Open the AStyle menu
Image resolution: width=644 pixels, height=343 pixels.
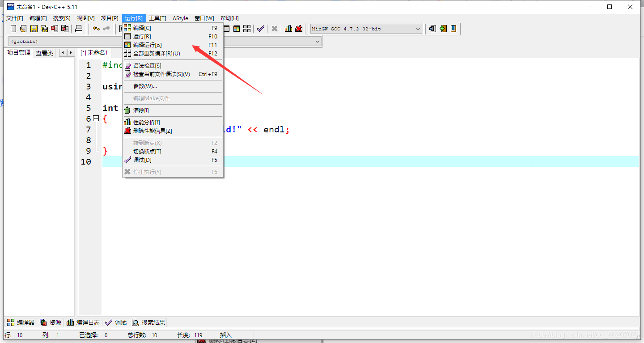[180, 18]
